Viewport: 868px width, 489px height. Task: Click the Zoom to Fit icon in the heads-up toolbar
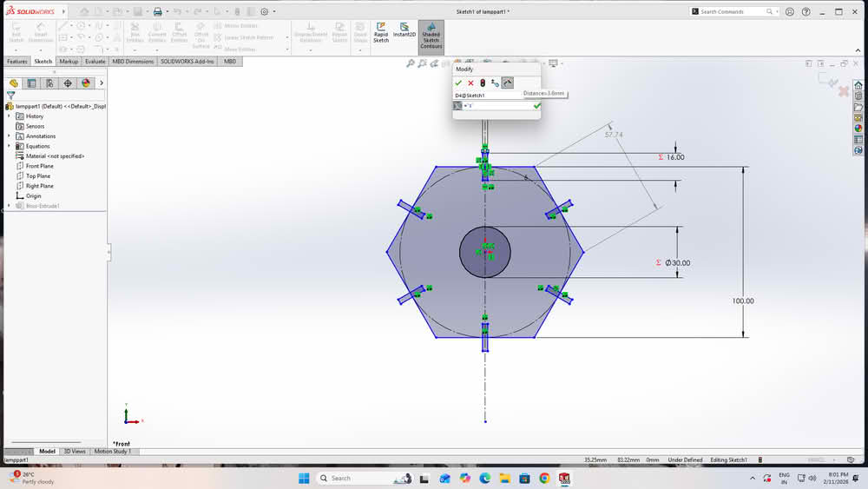411,63
